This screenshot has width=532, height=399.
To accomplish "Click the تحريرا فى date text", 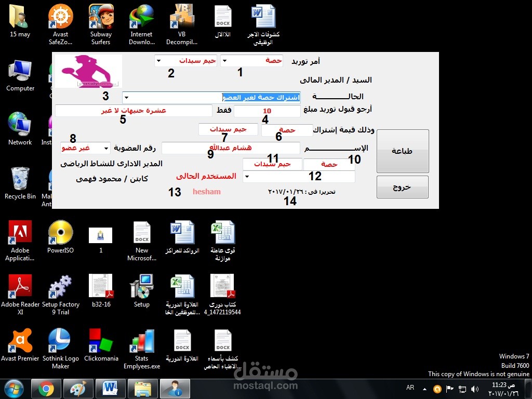I will [x=302, y=192].
